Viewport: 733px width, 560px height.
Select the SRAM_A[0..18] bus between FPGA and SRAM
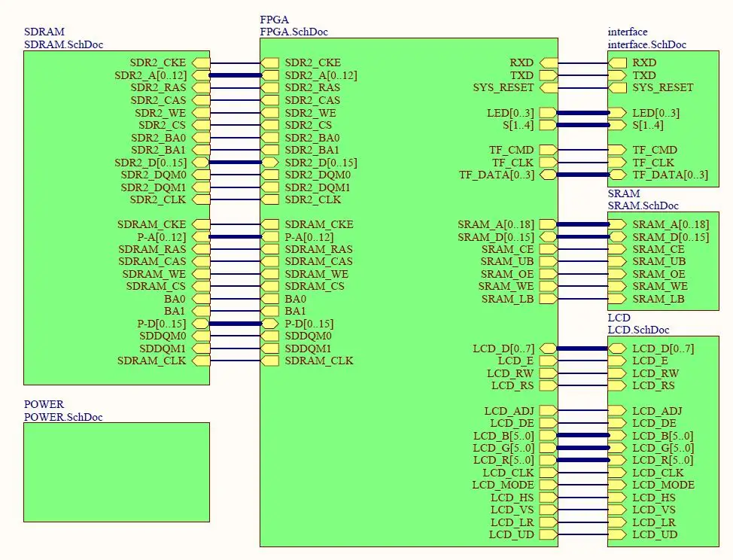pyautogui.click(x=583, y=224)
